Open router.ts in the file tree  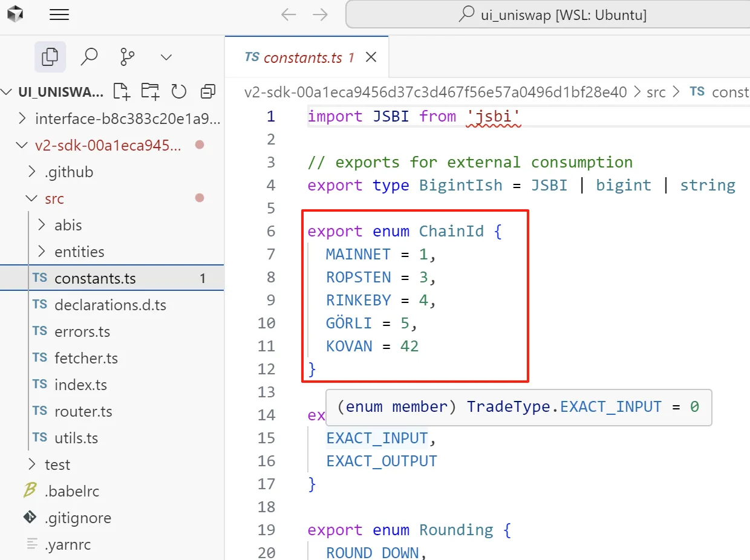pos(83,411)
